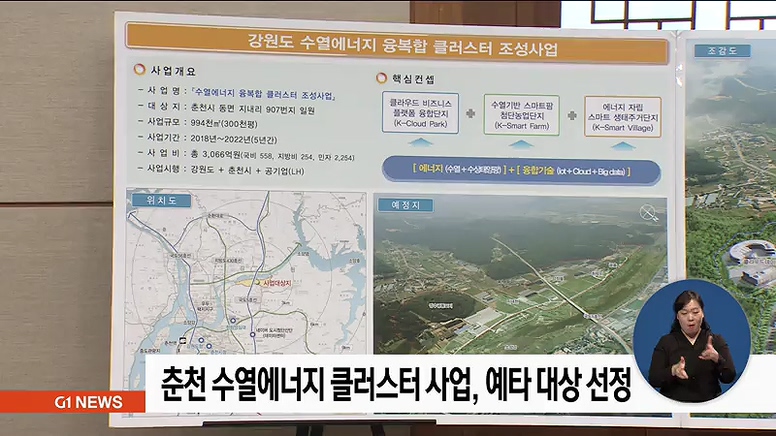The height and width of the screenshot is (436, 776).
Task: Click the news headline caption 춘천 수열에너지
Action: tap(390, 384)
